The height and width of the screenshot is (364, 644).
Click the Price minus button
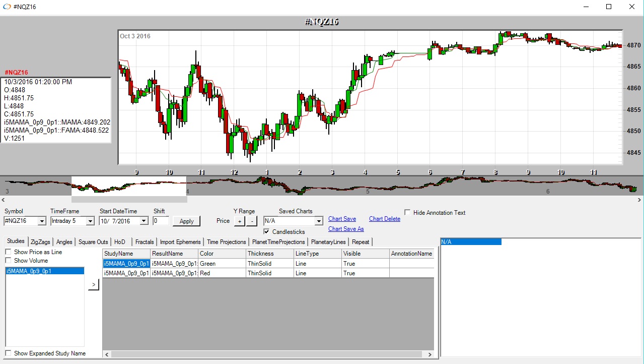pos(251,221)
